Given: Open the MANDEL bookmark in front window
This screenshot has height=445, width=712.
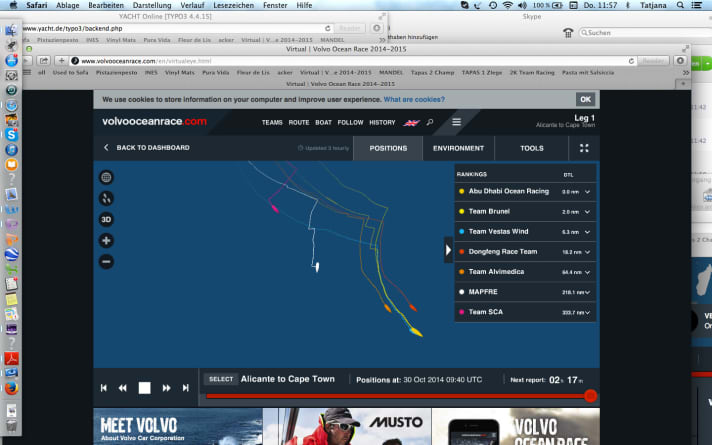Looking at the screenshot, I should coord(391,73).
